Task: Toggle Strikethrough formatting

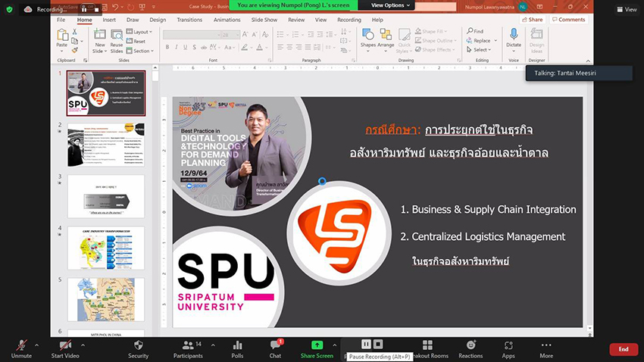Action: coord(203,48)
